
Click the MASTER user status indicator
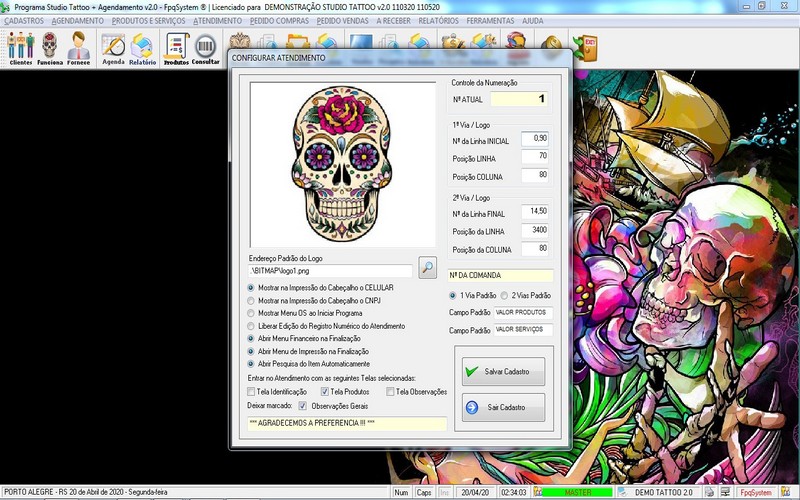tap(577, 492)
